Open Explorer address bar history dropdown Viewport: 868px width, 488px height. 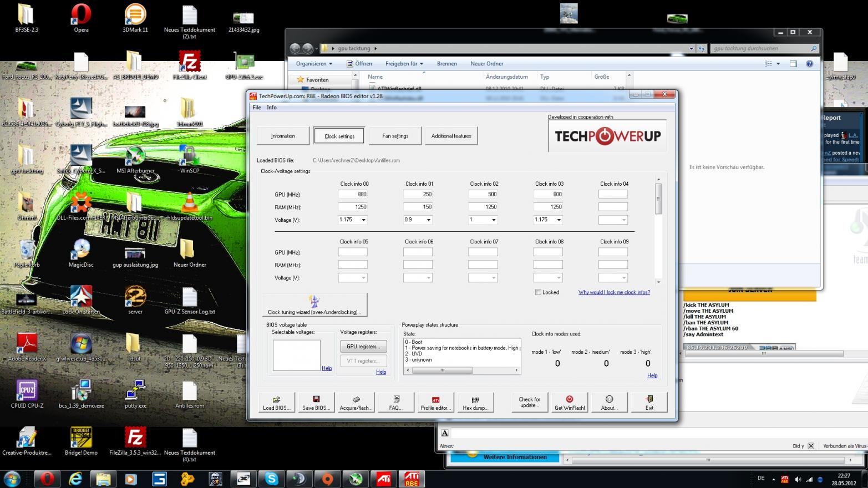(691, 48)
